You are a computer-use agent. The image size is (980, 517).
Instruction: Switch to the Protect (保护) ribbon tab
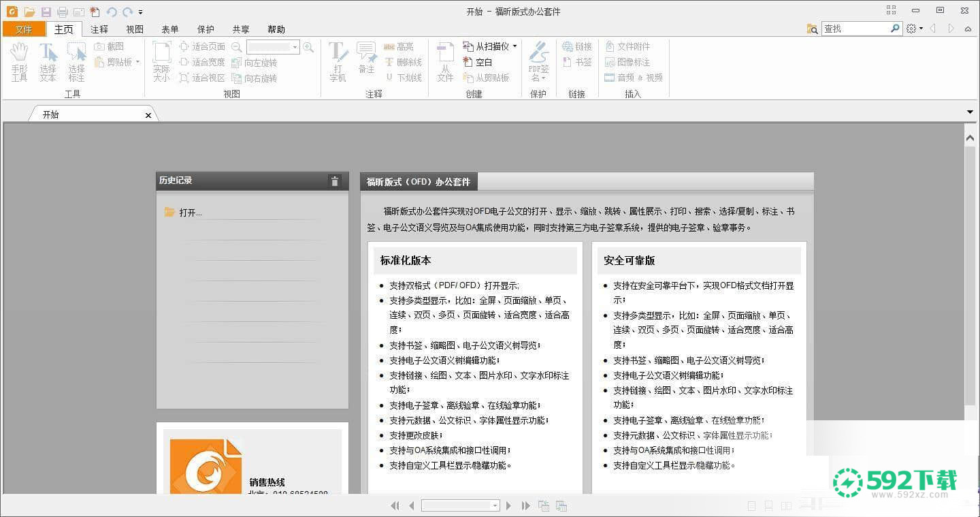[206, 29]
